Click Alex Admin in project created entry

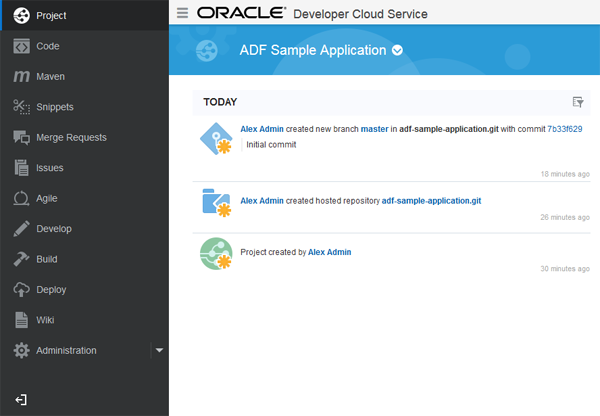(x=329, y=252)
